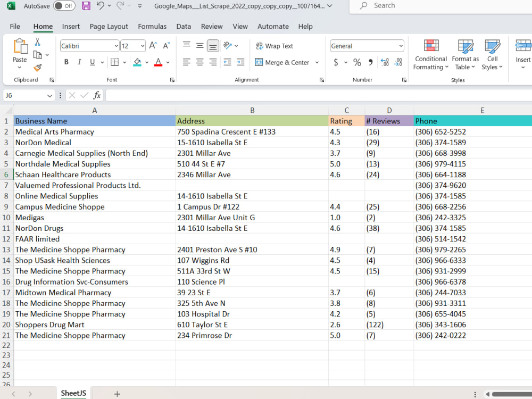The image size is (532, 399).
Task: Open the Format Painter tool
Action: (37, 67)
